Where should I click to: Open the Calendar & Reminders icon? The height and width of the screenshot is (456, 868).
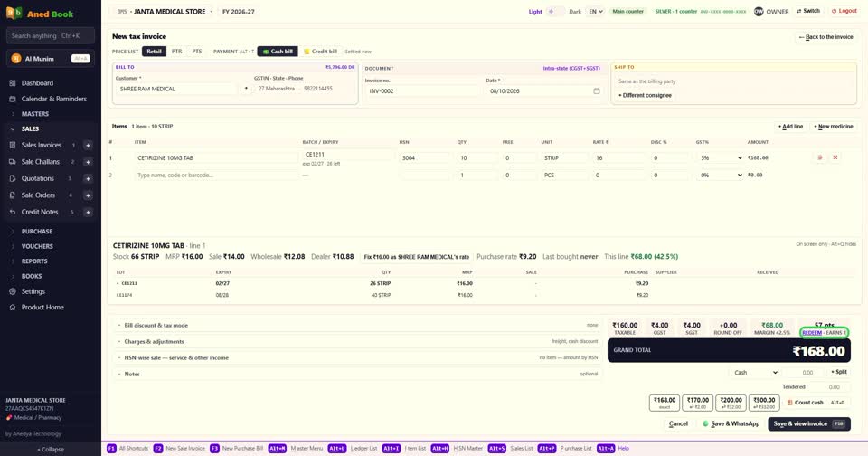[x=12, y=99]
